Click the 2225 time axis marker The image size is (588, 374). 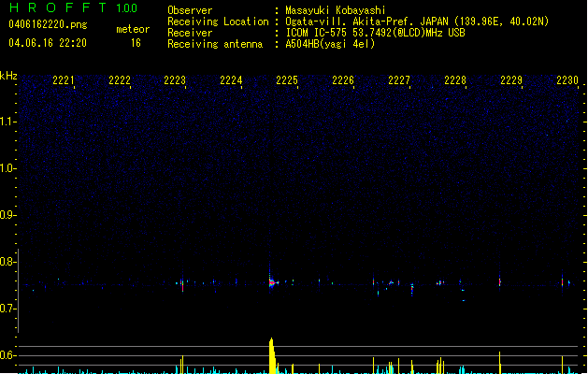tap(287, 80)
